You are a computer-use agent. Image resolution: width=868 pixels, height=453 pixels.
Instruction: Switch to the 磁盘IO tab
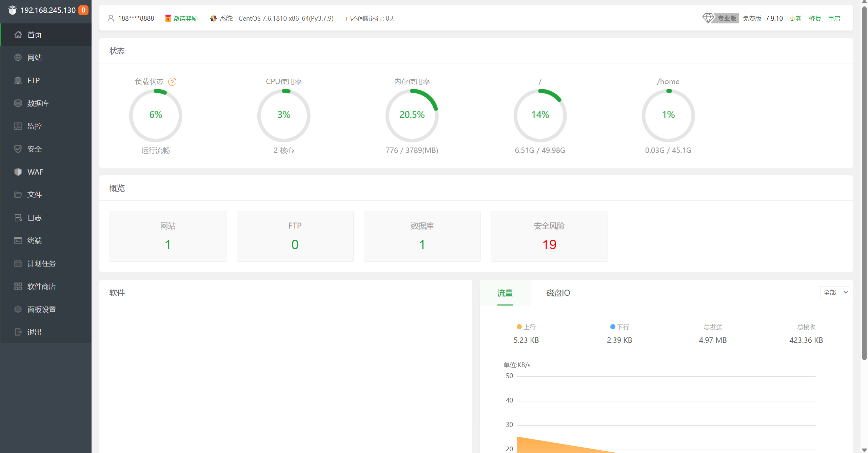[x=558, y=293]
